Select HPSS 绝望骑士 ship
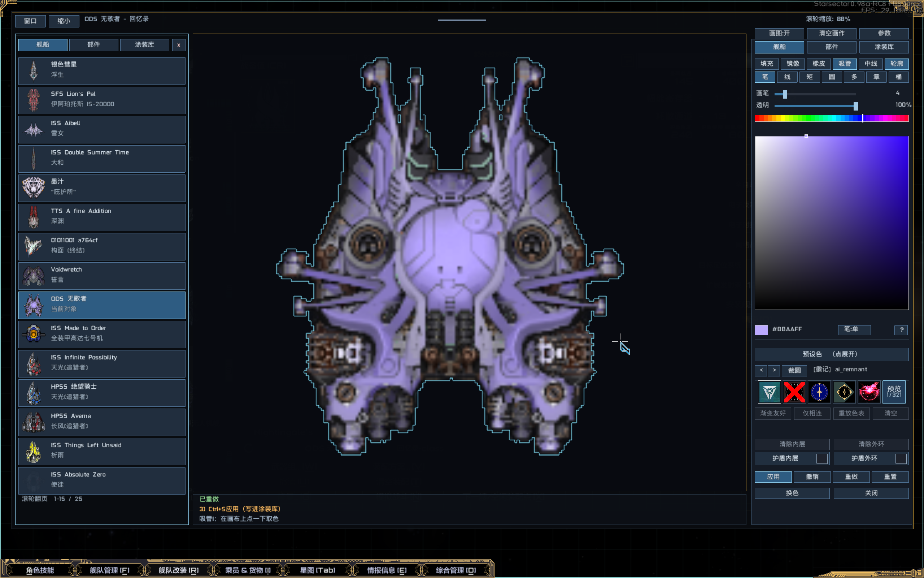Screen dimensions: 924x578 point(102,393)
